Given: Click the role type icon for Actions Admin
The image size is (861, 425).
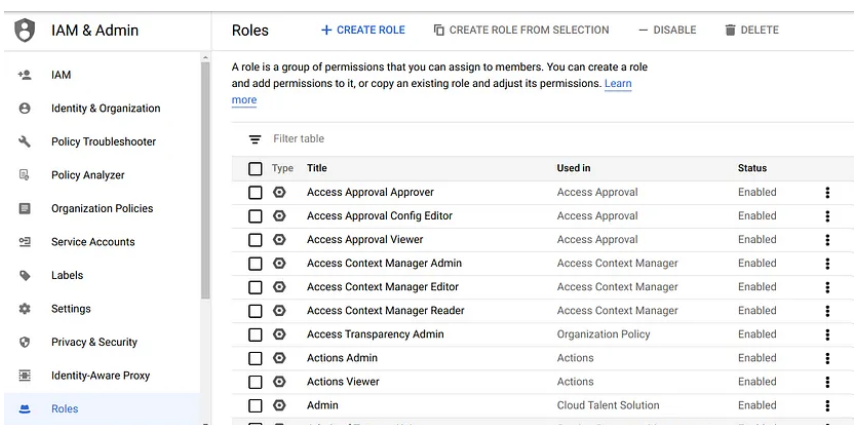Looking at the screenshot, I should [x=279, y=358].
